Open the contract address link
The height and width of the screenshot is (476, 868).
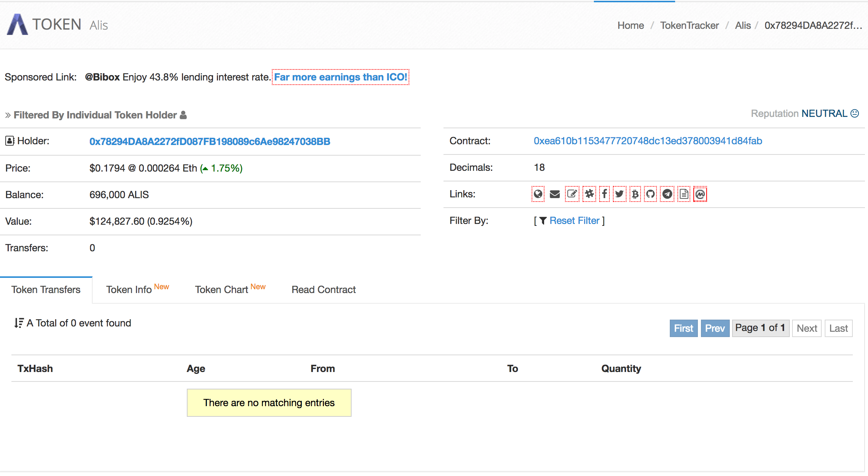coord(648,141)
